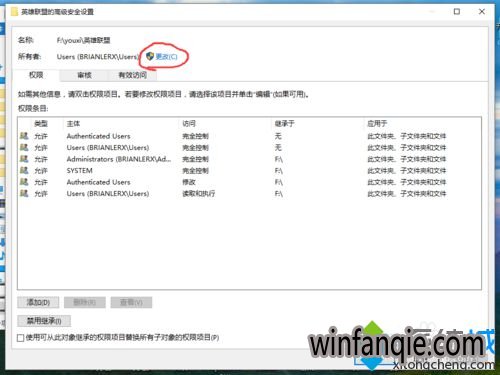Maximize the advanced security settings window

(457, 12)
